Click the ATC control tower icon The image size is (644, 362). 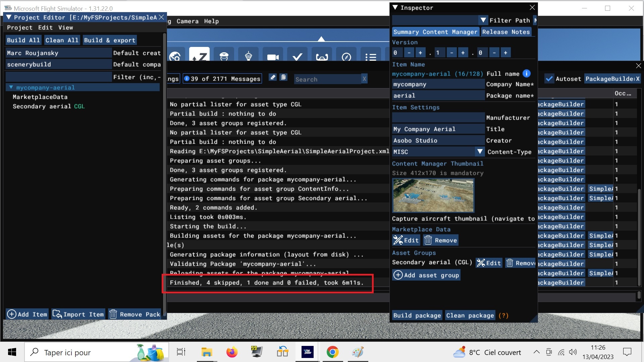click(x=248, y=56)
